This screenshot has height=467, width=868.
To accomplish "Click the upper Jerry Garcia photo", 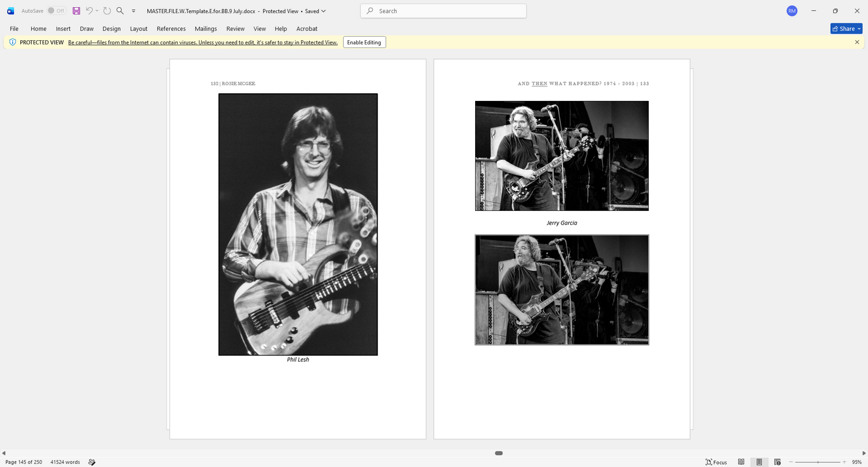I will click(x=562, y=156).
